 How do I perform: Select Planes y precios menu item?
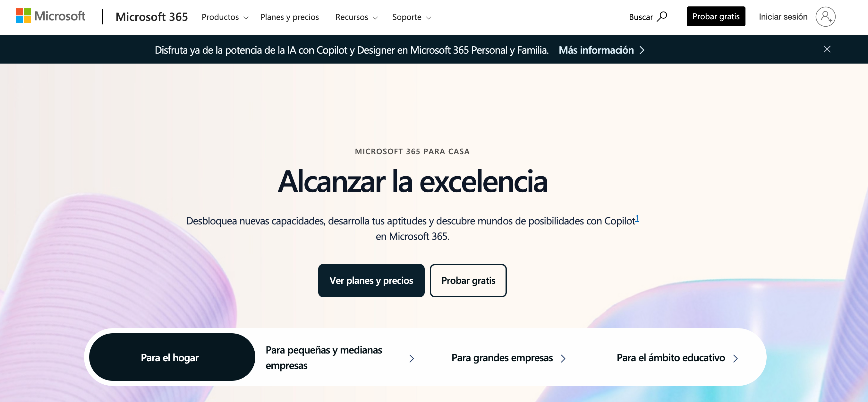click(290, 17)
